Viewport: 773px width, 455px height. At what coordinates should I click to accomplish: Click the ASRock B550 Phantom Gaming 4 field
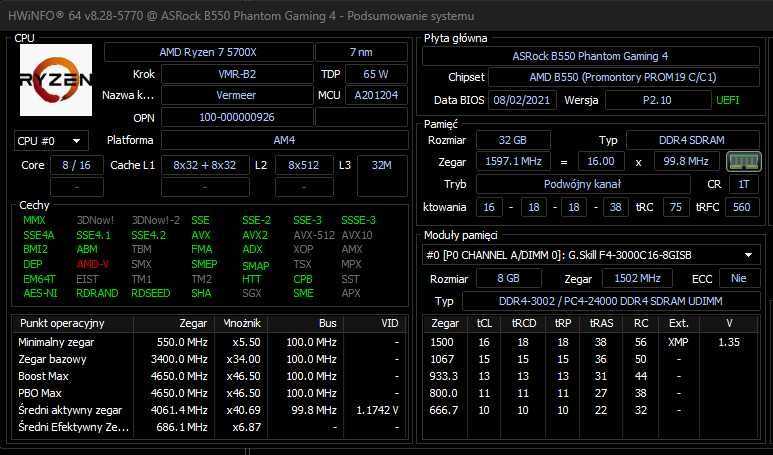tap(591, 56)
